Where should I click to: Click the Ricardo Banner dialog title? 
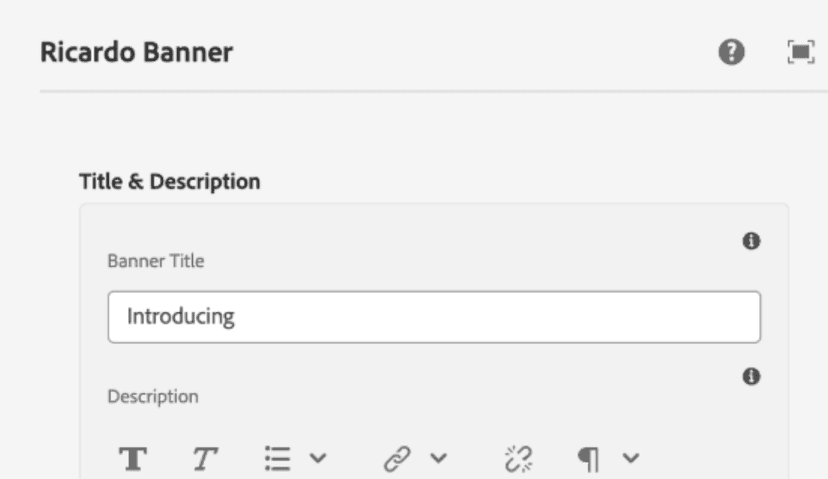(x=137, y=53)
